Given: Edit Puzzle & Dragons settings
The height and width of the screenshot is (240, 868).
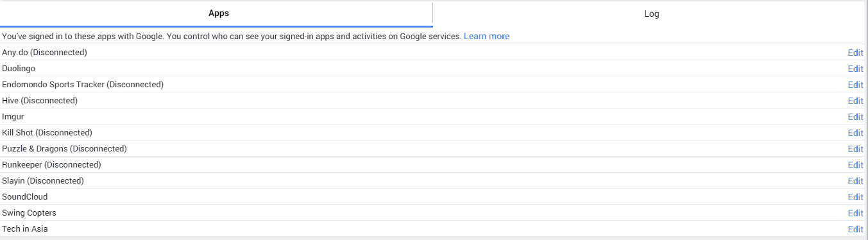Looking at the screenshot, I should click(x=855, y=149).
